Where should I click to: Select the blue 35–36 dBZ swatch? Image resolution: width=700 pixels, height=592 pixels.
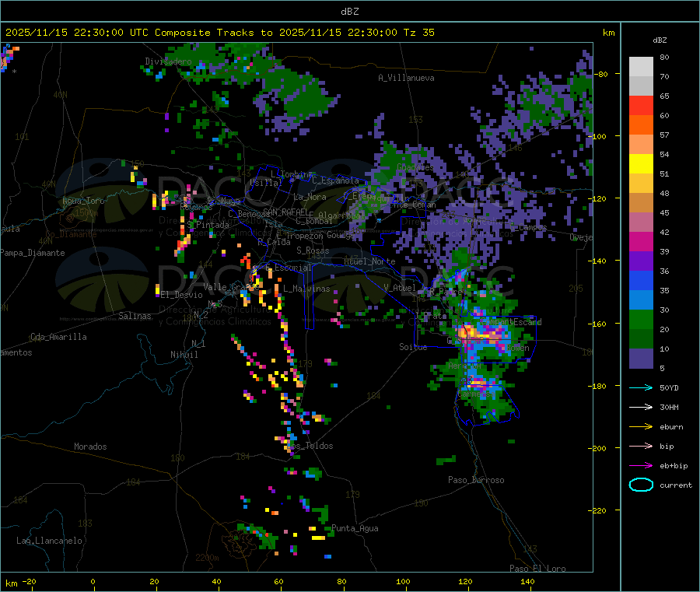tap(641, 280)
